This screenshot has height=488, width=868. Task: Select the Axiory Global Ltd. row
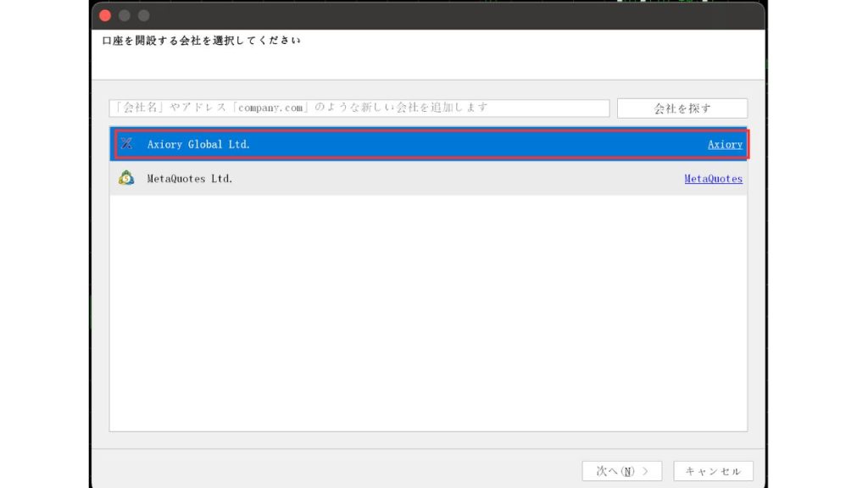point(424,144)
